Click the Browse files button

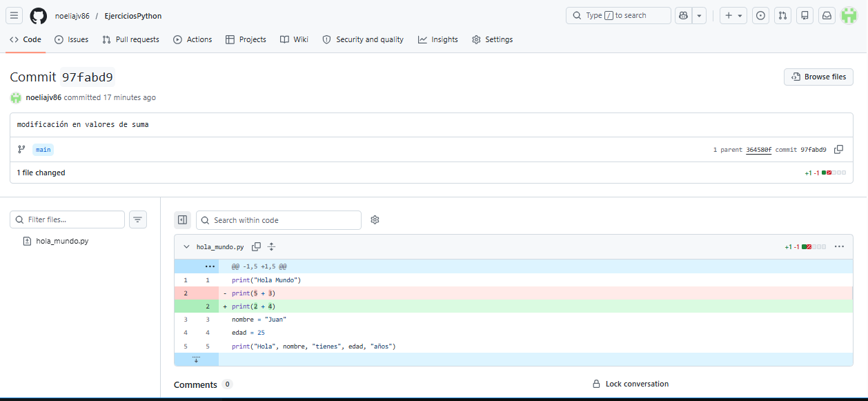tap(818, 77)
